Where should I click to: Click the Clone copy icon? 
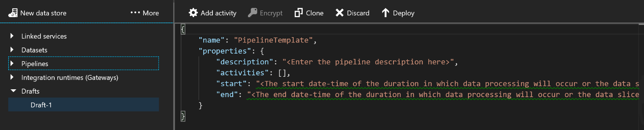[298, 13]
